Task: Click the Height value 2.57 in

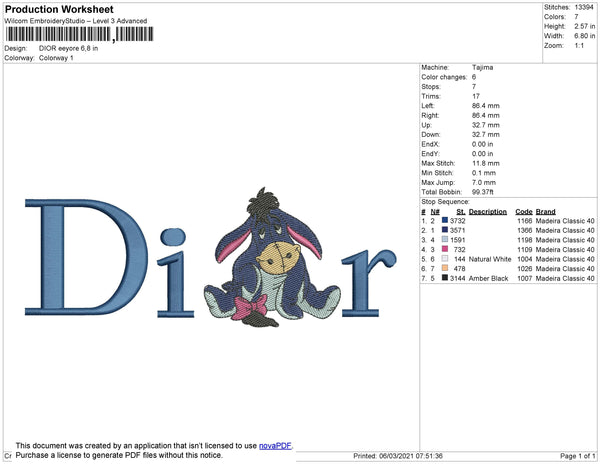Action: pos(585,26)
